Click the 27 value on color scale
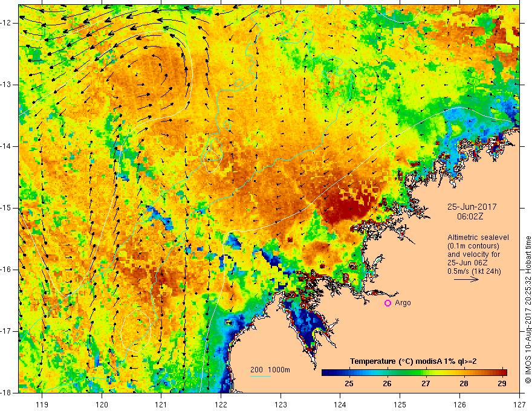This screenshot has width=532, height=411. pyautogui.click(x=426, y=384)
